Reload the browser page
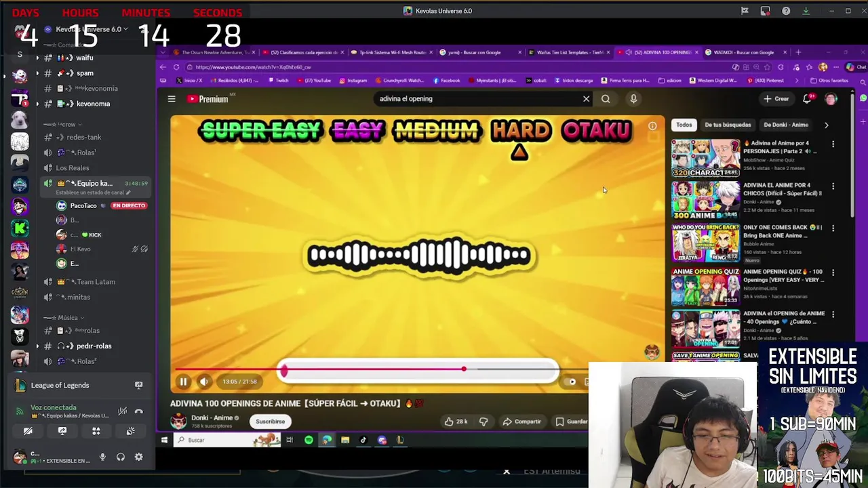 pos(176,67)
